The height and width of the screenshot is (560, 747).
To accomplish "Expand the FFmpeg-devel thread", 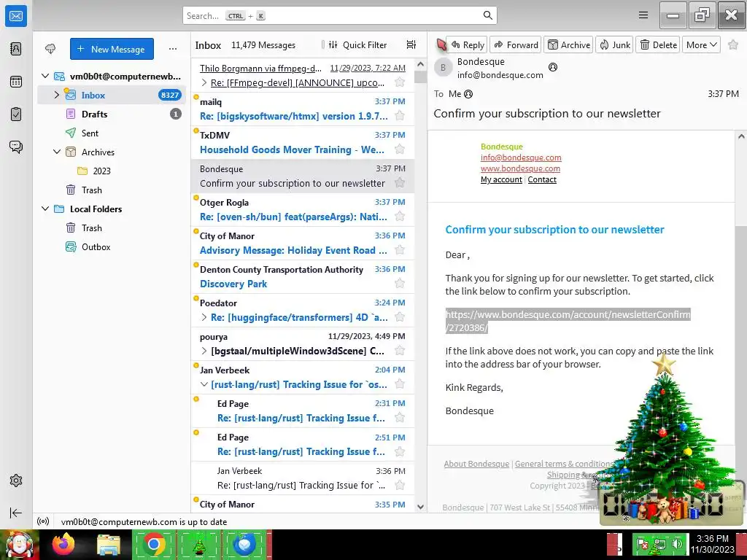I will coord(204,83).
